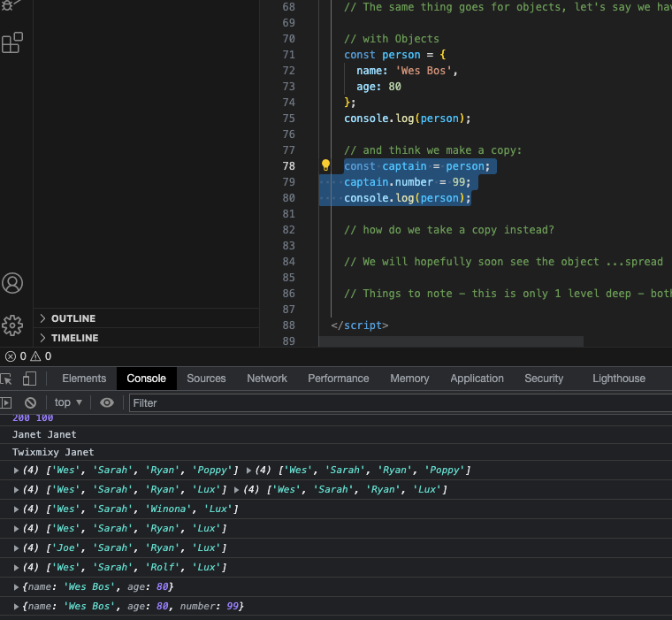Screen dimensions: 672x620
Task: Open the Lighthouse tab
Action: [x=618, y=379]
